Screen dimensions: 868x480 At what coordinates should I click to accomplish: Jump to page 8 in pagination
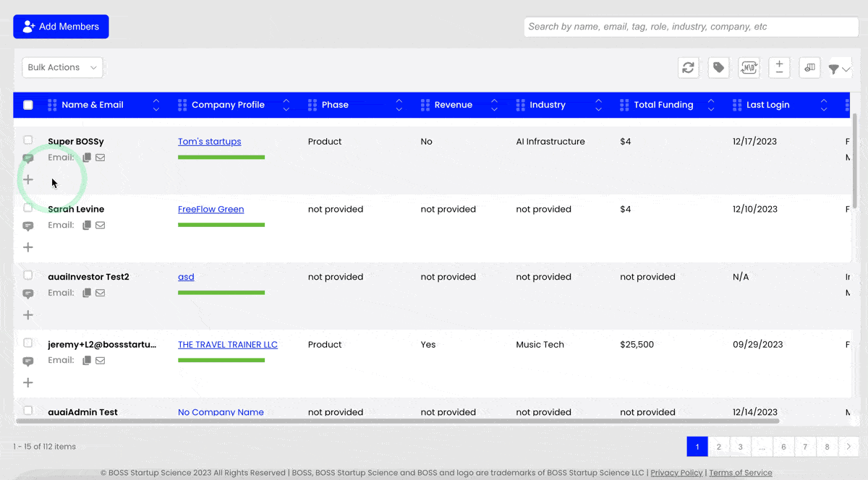827,447
